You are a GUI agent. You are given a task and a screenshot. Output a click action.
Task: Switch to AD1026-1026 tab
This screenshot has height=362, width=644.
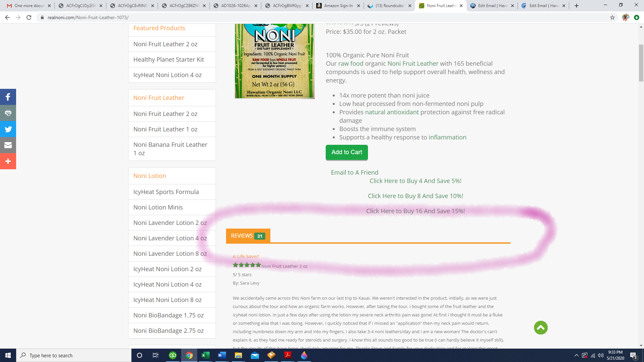tap(235, 6)
